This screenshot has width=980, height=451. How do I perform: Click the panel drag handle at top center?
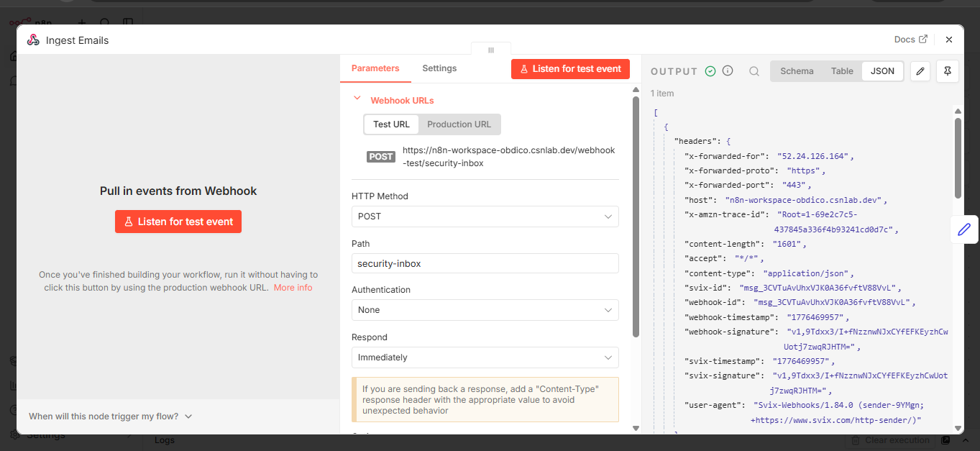(491, 50)
